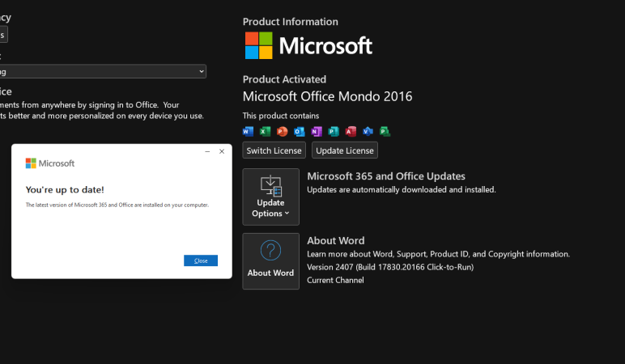Click the Excel app icon
The height and width of the screenshot is (364, 625).
point(265,131)
